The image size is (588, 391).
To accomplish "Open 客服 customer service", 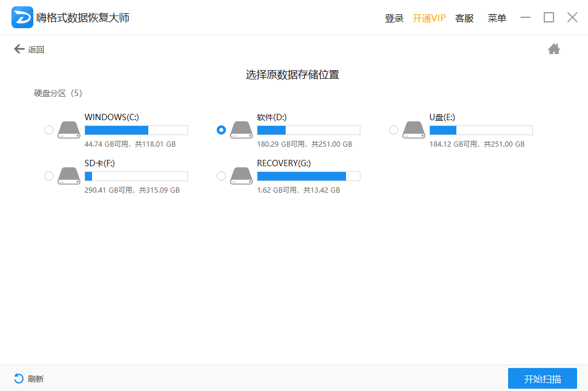I will (464, 18).
